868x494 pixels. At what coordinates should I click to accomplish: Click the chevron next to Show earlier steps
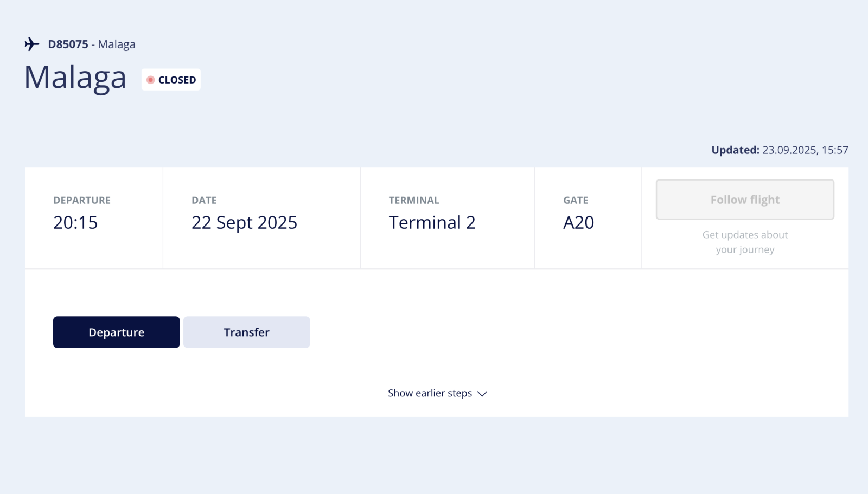[482, 394]
